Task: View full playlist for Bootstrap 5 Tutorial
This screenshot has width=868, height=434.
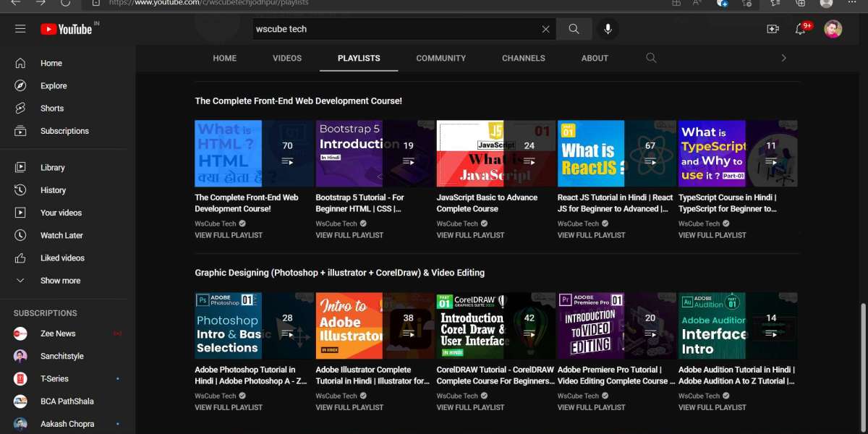Action: pyautogui.click(x=349, y=235)
